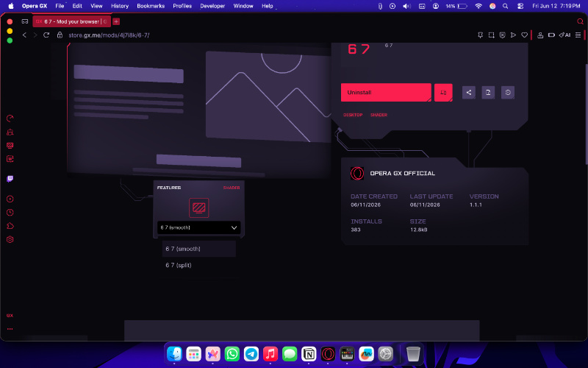This screenshot has height=368, width=588.
Task: Open History clock icon in sidebar
Action: pyautogui.click(x=10, y=212)
